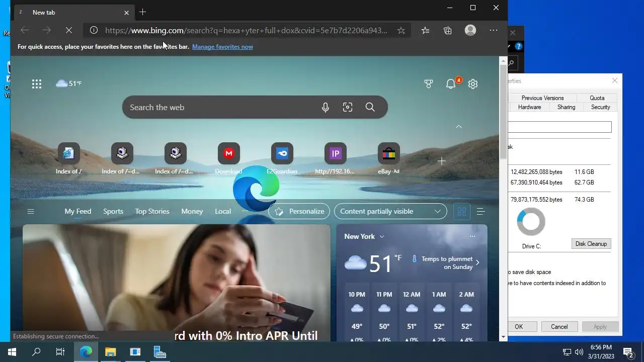This screenshot has height=362, width=644.
Task: Open Task View on taskbar
Action: 60,352
